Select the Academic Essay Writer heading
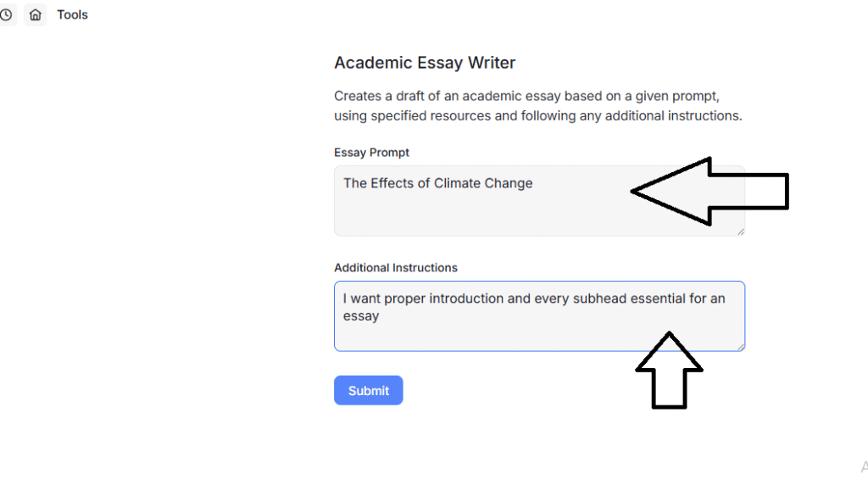The height and width of the screenshot is (480, 868). [425, 63]
